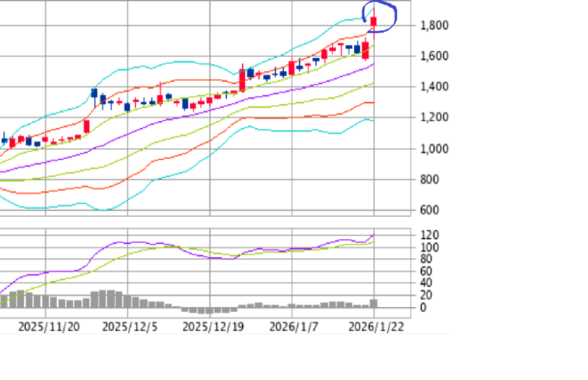This screenshot has width=588, height=380.
Task: Select the 1,000 price axis label
Action: [x=434, y=149]
